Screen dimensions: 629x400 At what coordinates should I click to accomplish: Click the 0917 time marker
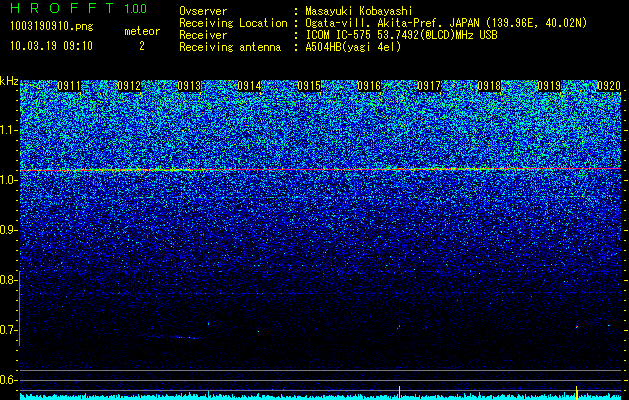pos(429,86)
